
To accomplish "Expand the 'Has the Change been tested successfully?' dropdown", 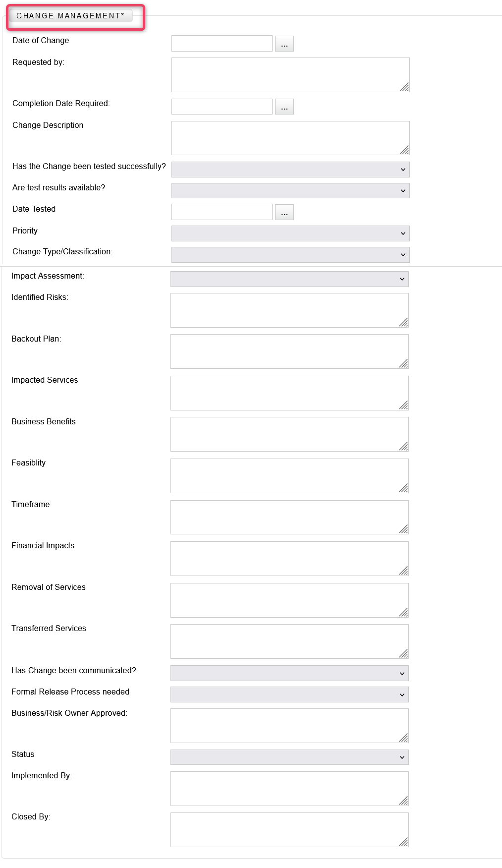I will [x=290, y=170].
